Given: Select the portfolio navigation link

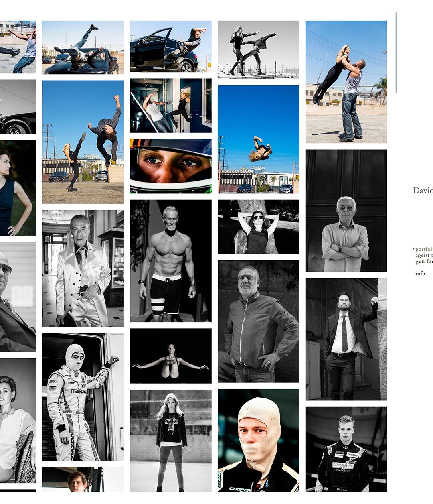Looking at the screenshot, I should [424, 249].
